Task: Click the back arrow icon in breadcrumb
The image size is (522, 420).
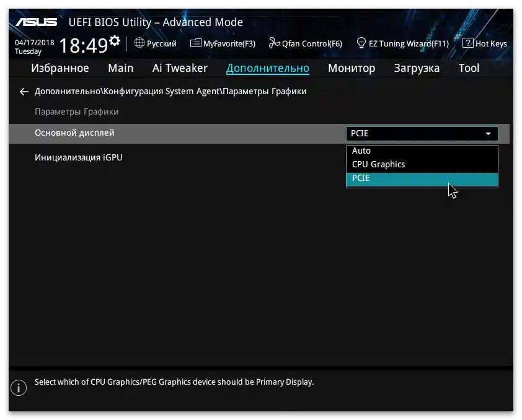Action: click(24, 92)
